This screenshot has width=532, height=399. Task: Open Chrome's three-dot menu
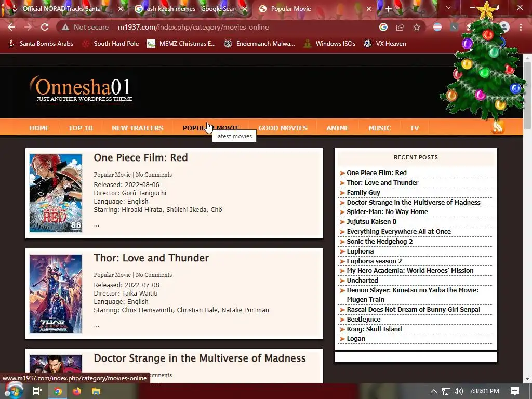521,27
